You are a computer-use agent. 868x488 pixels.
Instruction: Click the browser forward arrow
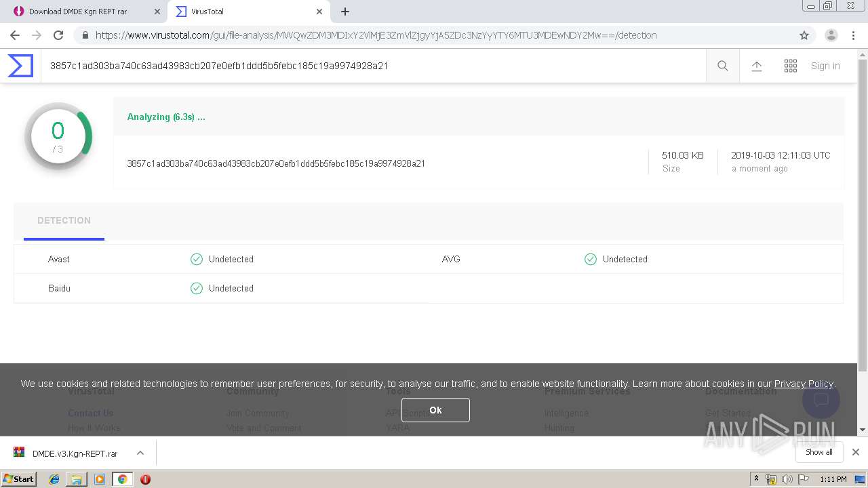(37, 35)
